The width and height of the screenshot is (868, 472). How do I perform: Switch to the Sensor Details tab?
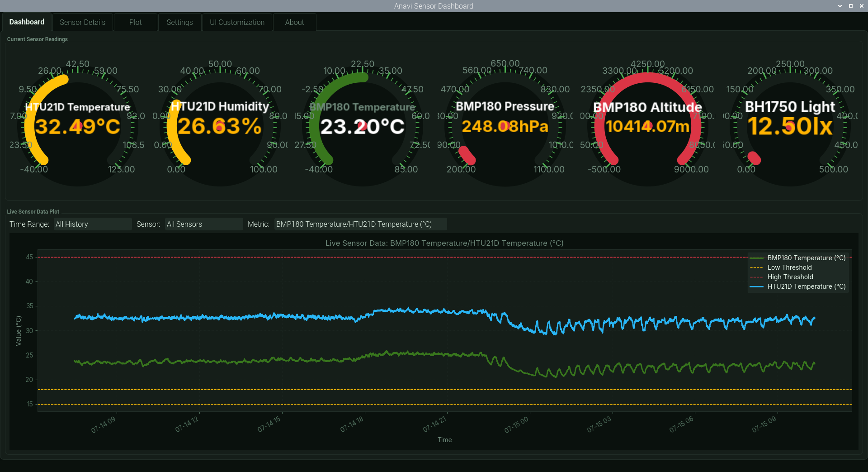point(82,22)
